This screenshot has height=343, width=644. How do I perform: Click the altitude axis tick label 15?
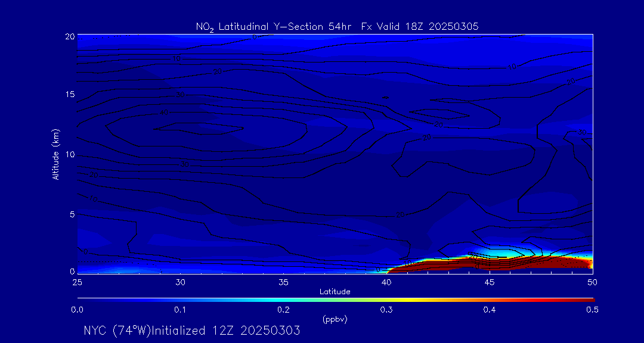(x=70, y=94)
